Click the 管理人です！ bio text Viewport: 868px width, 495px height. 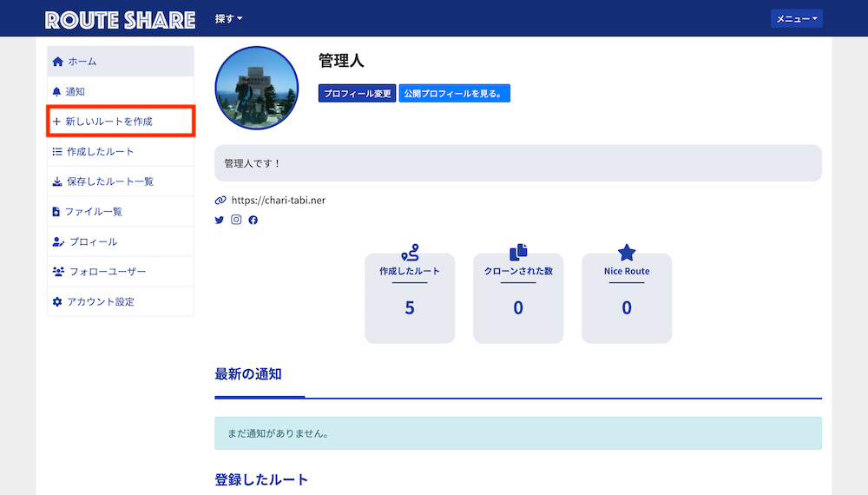(253, 163)
